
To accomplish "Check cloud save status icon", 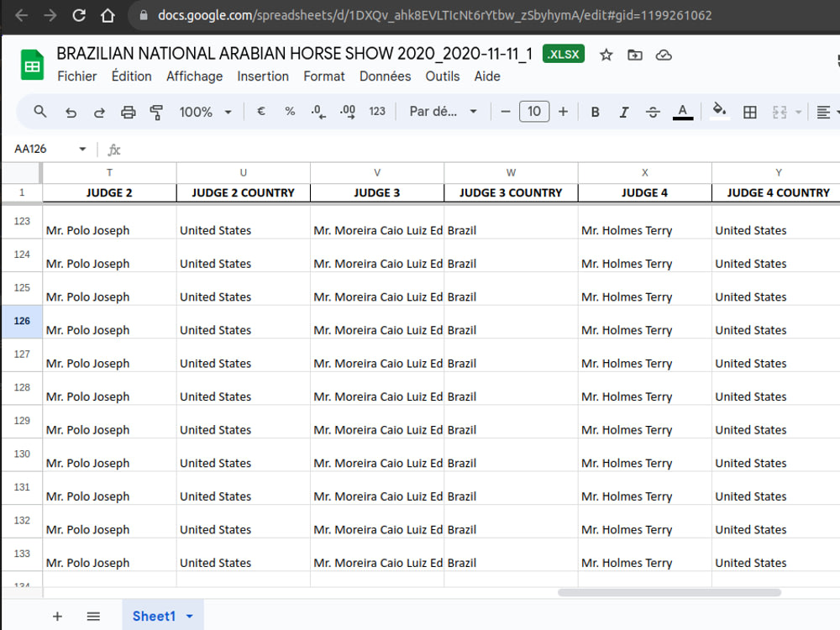I will [664, 55].
